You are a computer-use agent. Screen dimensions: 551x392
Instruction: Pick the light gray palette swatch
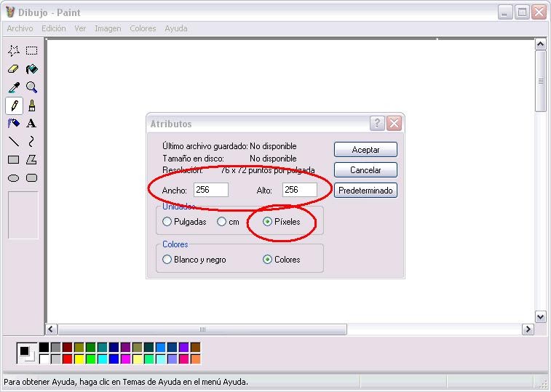click(x=55, y=359)
